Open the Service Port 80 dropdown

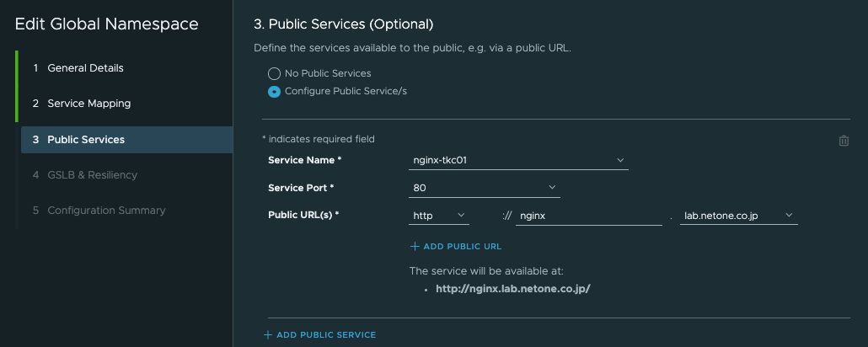[x=485, y=188]
